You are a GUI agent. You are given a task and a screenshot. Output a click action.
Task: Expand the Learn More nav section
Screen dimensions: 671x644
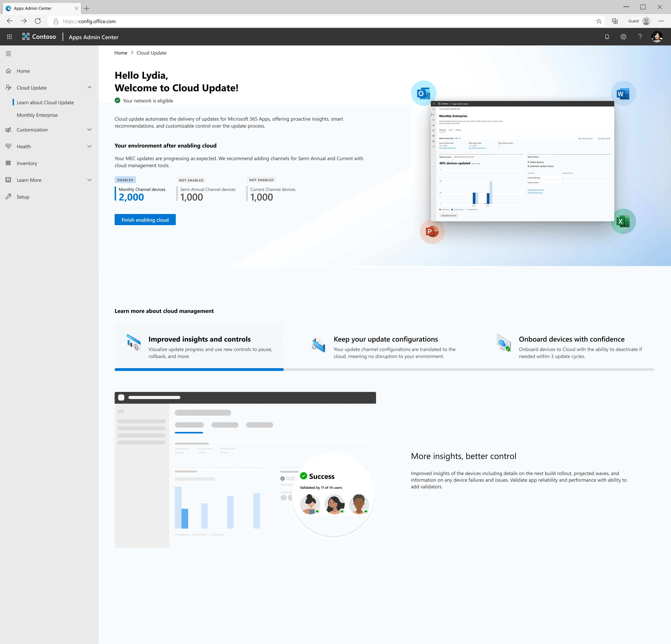(89, 180)
